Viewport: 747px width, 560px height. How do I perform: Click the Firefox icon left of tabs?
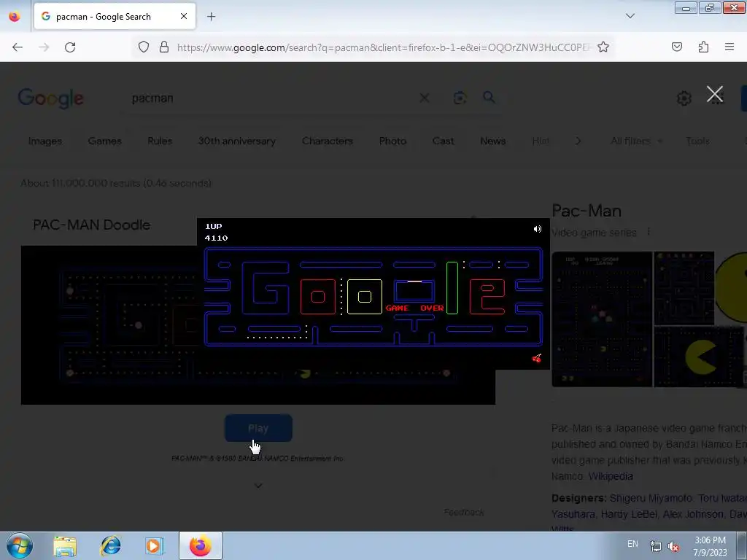[x=15, y=17]
